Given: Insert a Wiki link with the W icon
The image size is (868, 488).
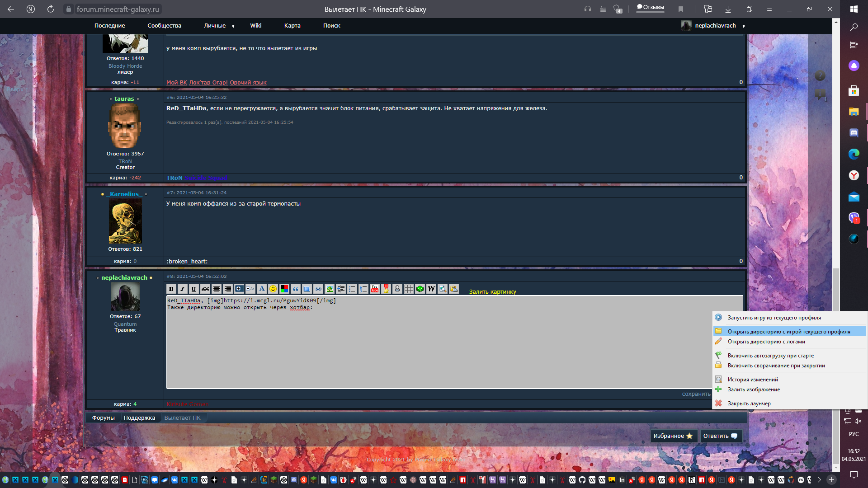Looking at the screenshot, I should click(x=431, y=289).
